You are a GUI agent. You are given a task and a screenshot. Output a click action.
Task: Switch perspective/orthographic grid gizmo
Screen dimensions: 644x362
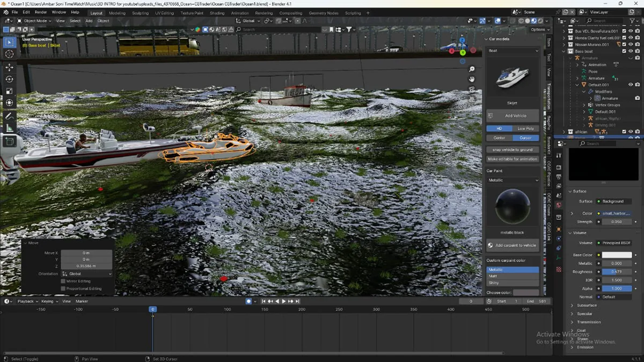pos(472,99)
